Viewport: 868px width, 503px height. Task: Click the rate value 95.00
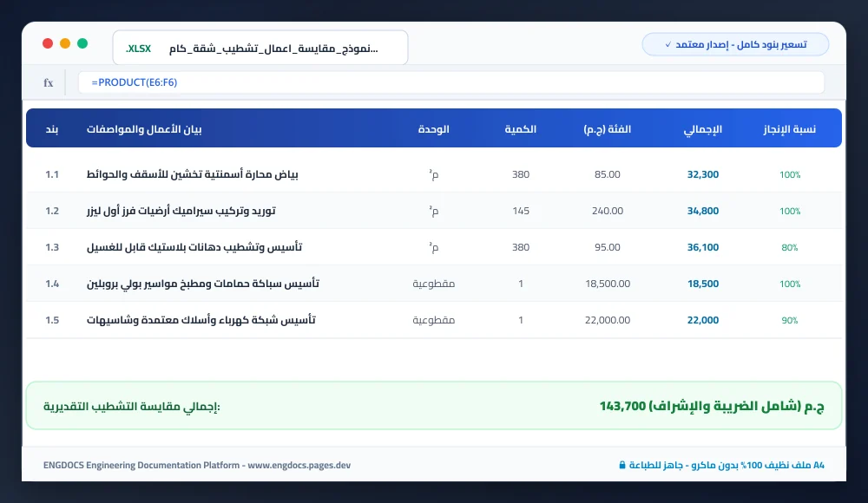(608, 247)
